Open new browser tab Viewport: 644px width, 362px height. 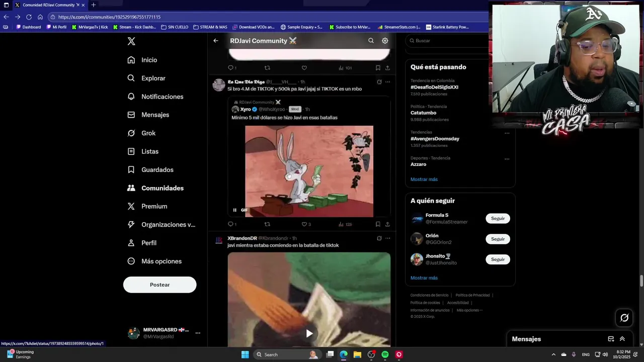[x=93, y=5]
